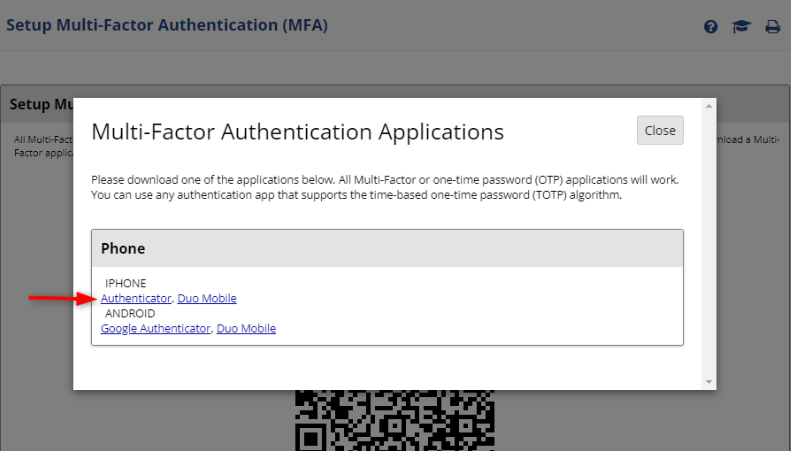Click the Multi-Factor Authentication Applications heading
Screen dimensions: 791x451
point(297,132)
